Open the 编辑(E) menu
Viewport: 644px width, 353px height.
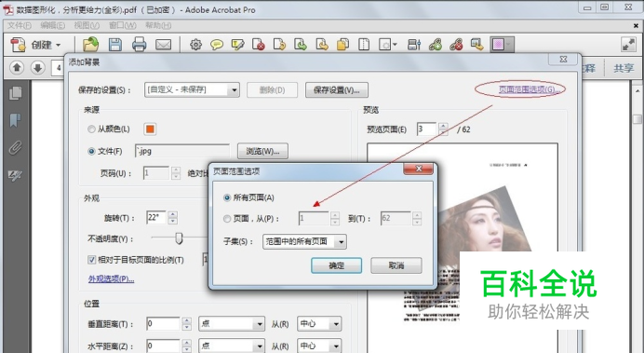52,25
